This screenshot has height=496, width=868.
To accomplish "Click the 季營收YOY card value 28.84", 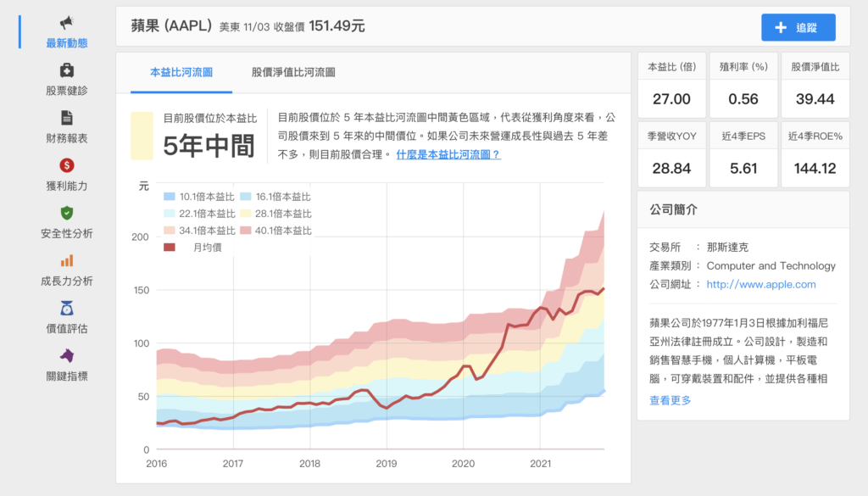I will [x=671, y=168].
